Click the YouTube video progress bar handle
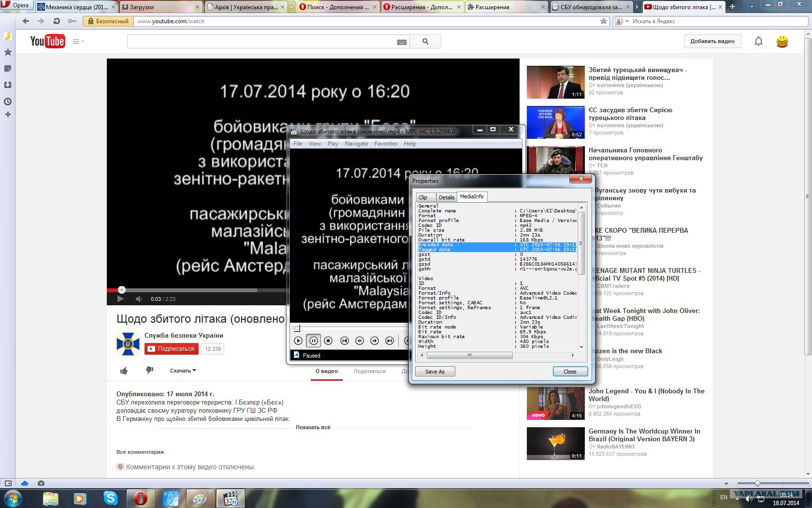The image size is (812, 508). (122, 290)
